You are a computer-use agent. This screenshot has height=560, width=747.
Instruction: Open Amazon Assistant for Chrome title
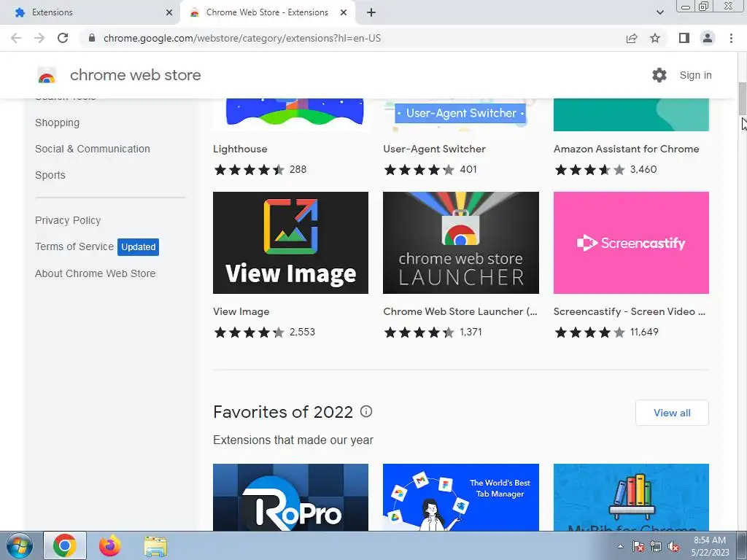point(626,149)
